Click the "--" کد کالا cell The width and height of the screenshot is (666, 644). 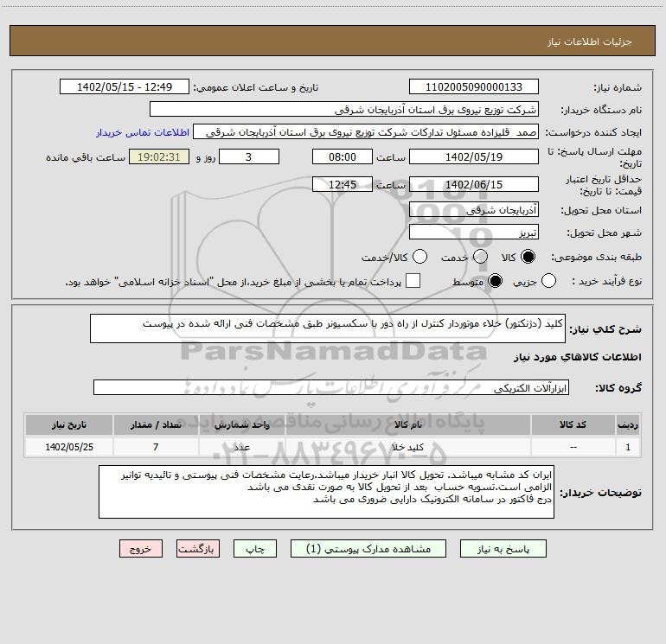click(x=573, y=447)
